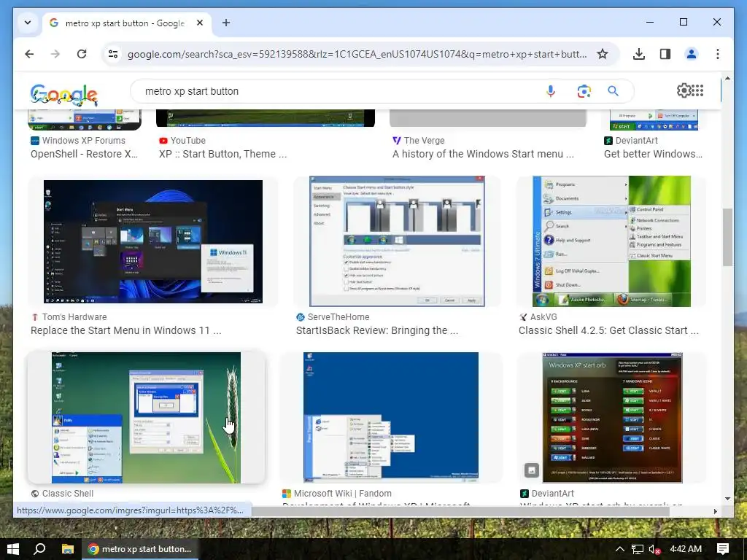
Task: Open ServeTheHome StartIsBack image
Action: [x=397, y=241]
